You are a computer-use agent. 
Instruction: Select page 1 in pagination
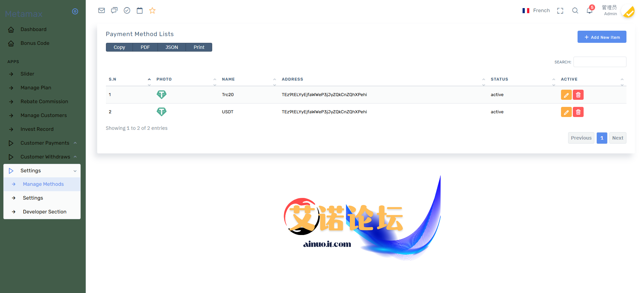(602, 138)
